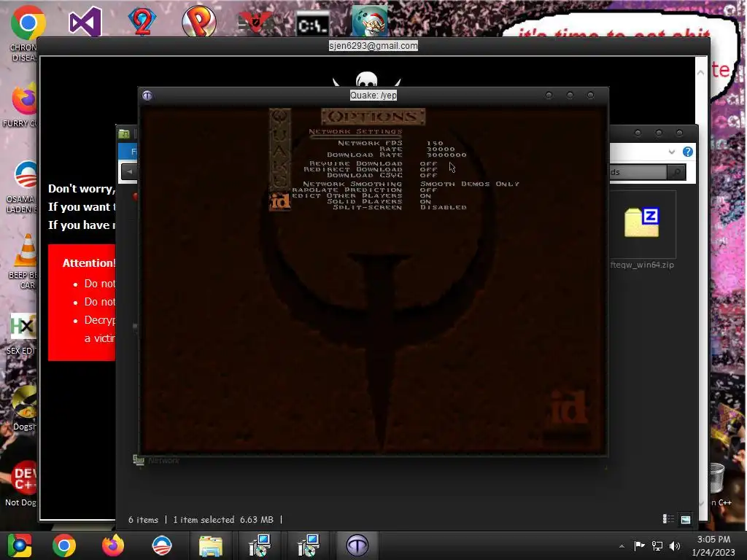Screen dimensions: 747x560
Task: Click the '6 items' status bar text
Action: 143,519
